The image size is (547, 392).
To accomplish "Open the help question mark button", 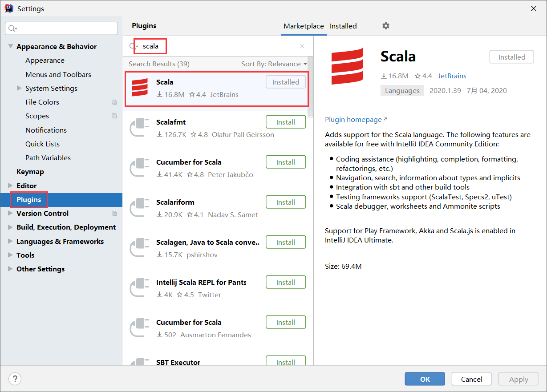I will (x=15, y=379).
